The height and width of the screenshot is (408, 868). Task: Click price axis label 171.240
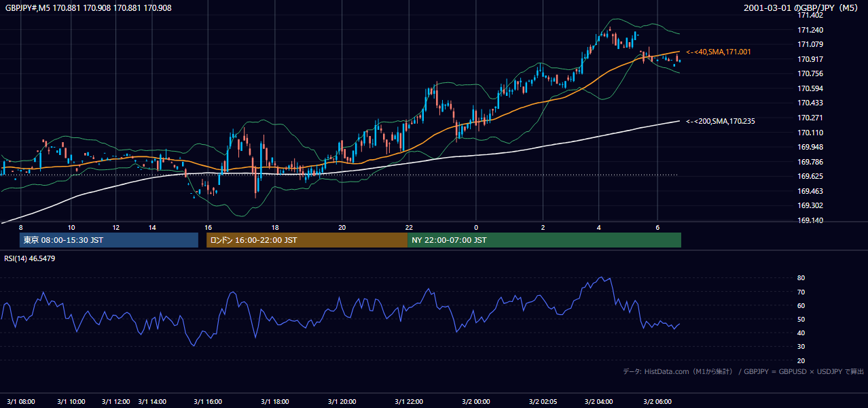(810, 30)
